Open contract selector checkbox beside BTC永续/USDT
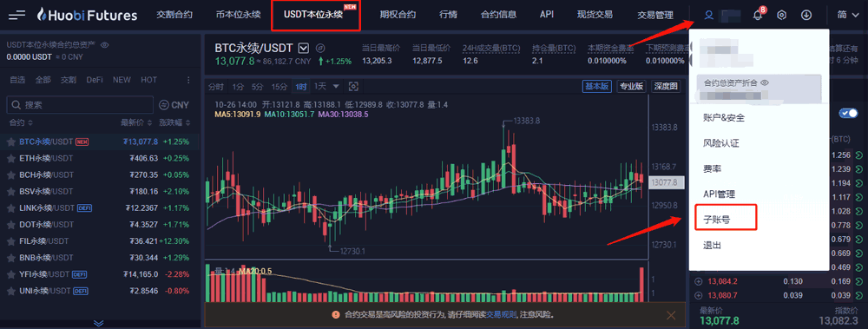The height and width of the screenshot is (329, 868). [303, 48]
